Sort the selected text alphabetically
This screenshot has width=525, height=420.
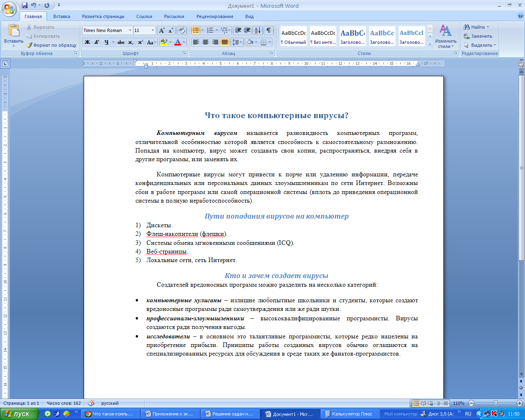(257, 30)
